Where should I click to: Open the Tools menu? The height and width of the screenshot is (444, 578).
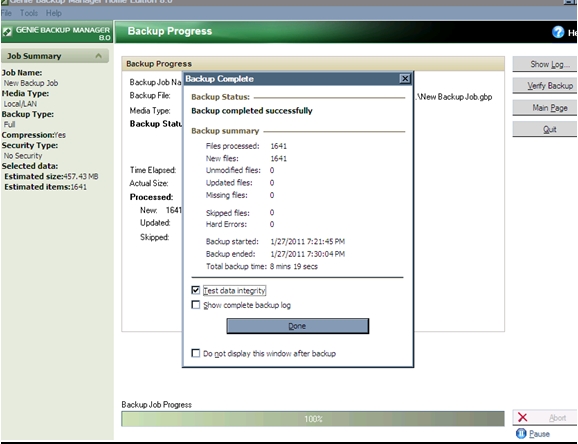click(x=29, y=13)
